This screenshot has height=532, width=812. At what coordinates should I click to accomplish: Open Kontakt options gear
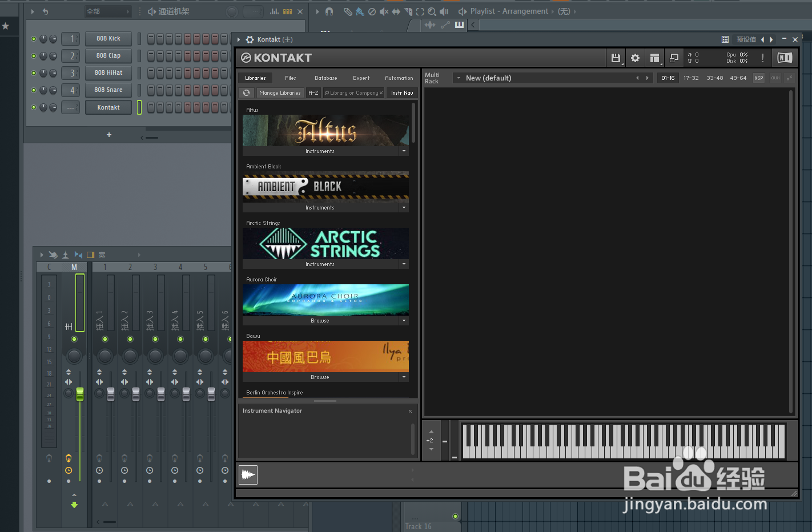pos(635,58)
